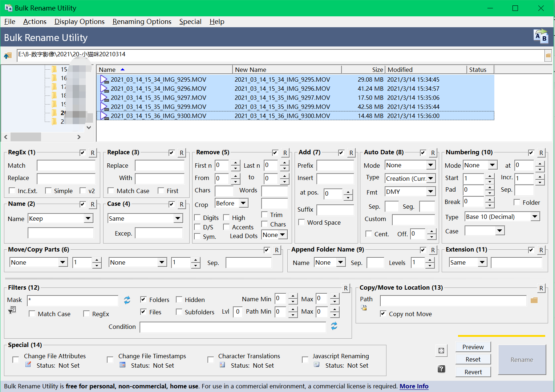This screenshot has width=555, height=392.
Task: Reset Name (2) section with its R button
Action: click(x=93, y=204)
